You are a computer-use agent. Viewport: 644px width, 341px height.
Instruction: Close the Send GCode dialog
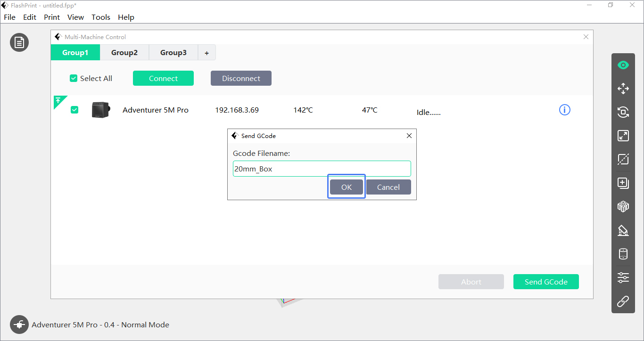(x=409, y=136)
